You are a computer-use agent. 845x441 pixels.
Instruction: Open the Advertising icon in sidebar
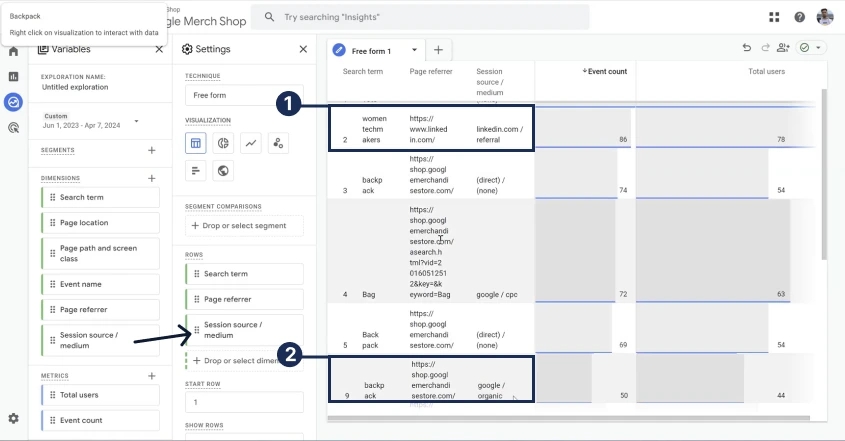pos(13,128)
